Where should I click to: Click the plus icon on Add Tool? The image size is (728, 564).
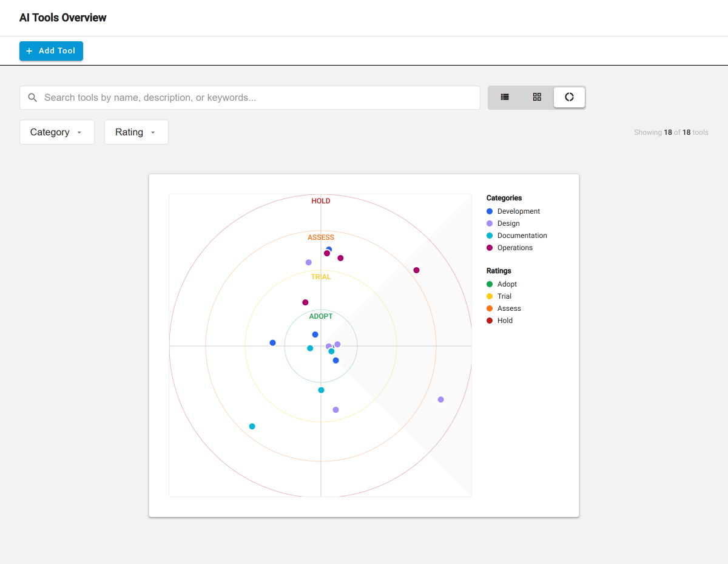29,51
